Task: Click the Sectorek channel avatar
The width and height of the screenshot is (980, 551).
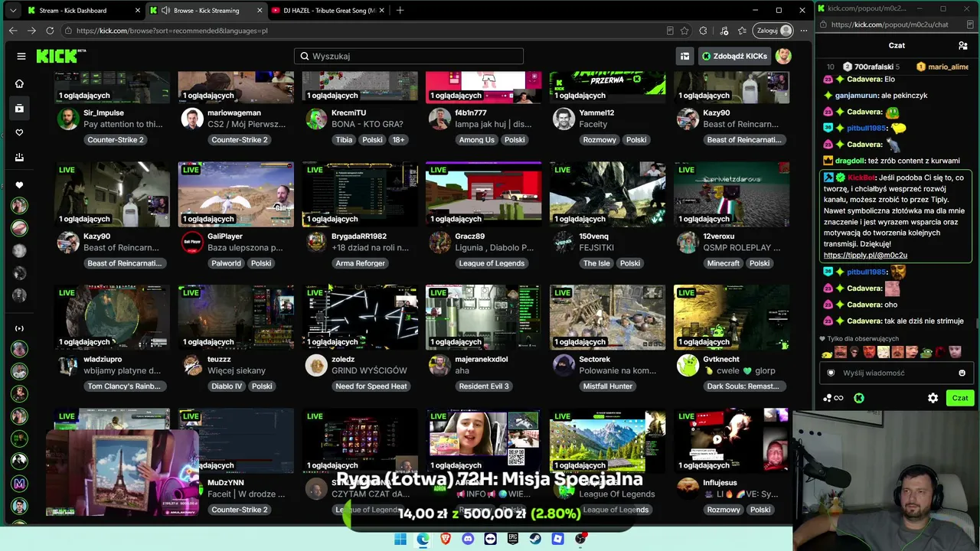Action: [563, 366]
